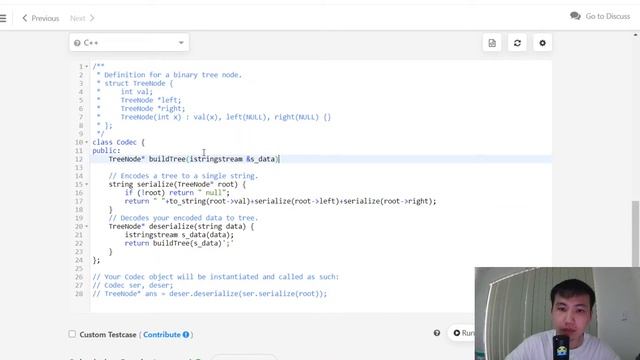Open editor settings gear icon
Image resolution: width=640 pixels, height=360 pixels.
(x=542, y=43)
